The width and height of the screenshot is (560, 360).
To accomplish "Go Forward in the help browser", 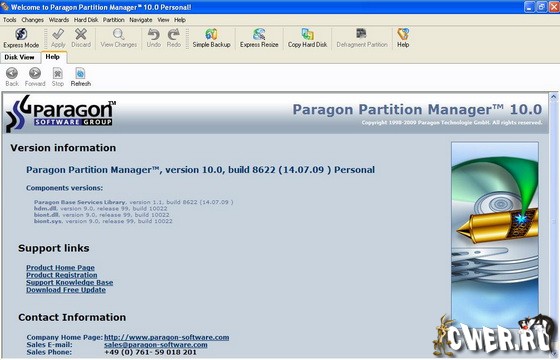I will click(x=35, y=77).
